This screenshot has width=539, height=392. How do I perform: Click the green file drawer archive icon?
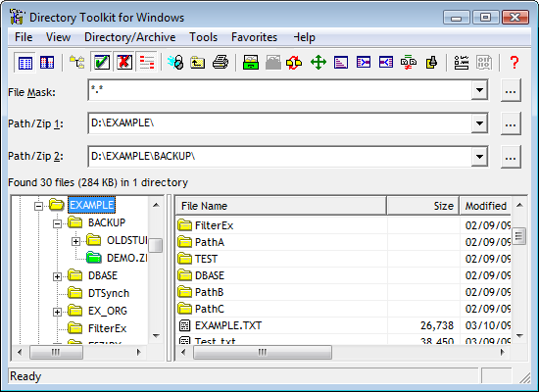251,63
